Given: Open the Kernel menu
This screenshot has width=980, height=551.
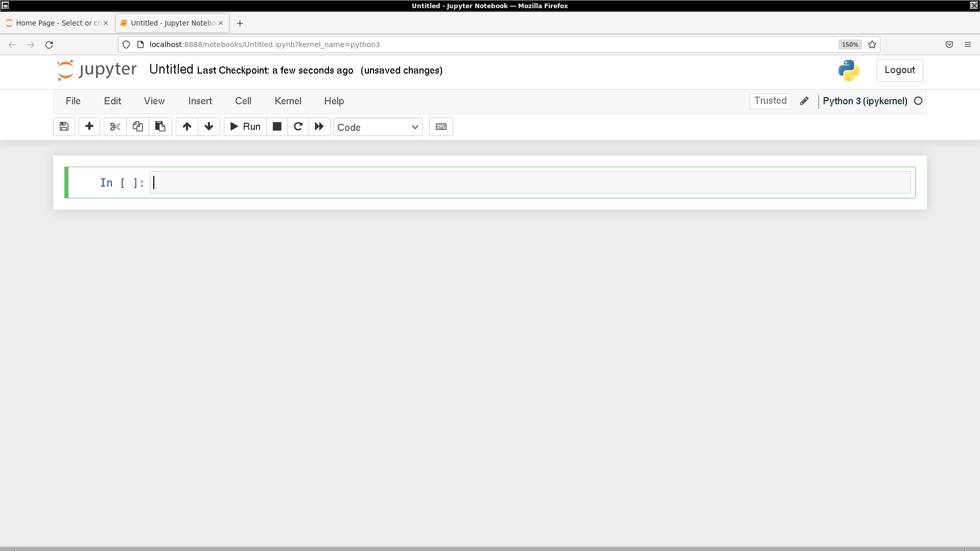Looking at the screenshot, I should pos(288,101).
